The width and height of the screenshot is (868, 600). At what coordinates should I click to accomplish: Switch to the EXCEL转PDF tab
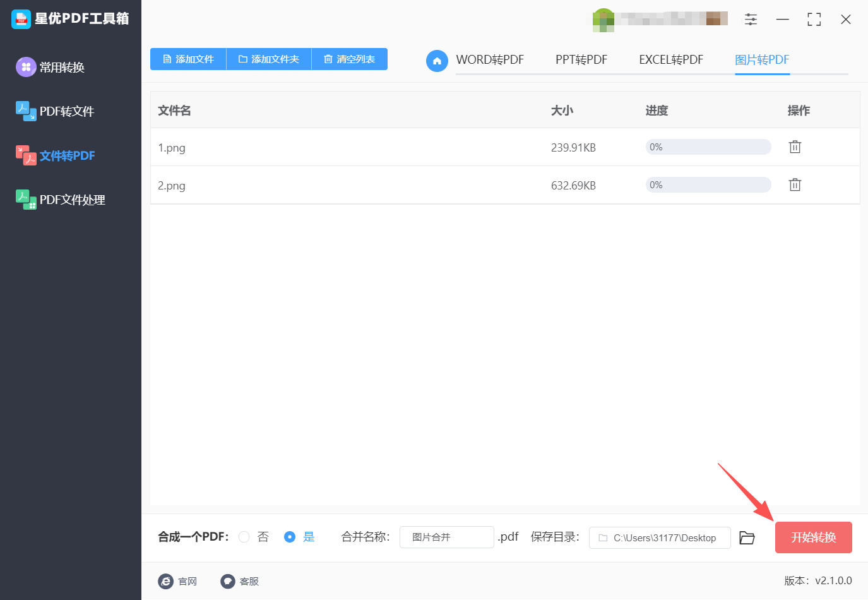click(671, 60)
